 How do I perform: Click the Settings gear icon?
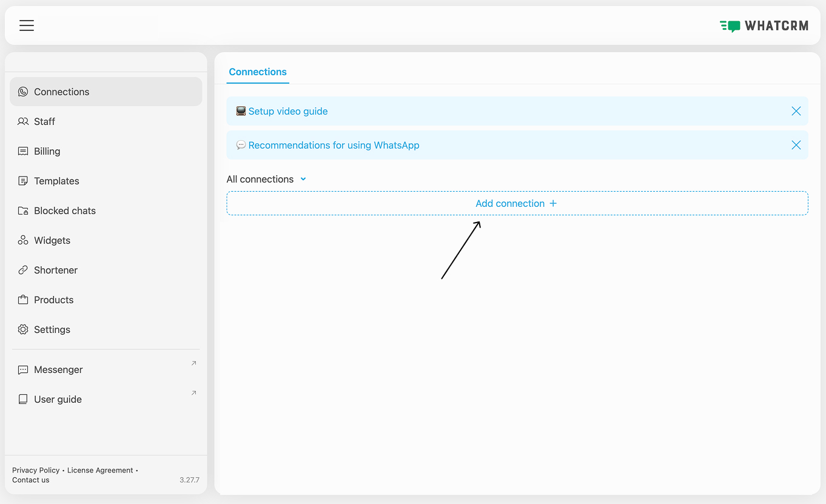coord(23,329)
